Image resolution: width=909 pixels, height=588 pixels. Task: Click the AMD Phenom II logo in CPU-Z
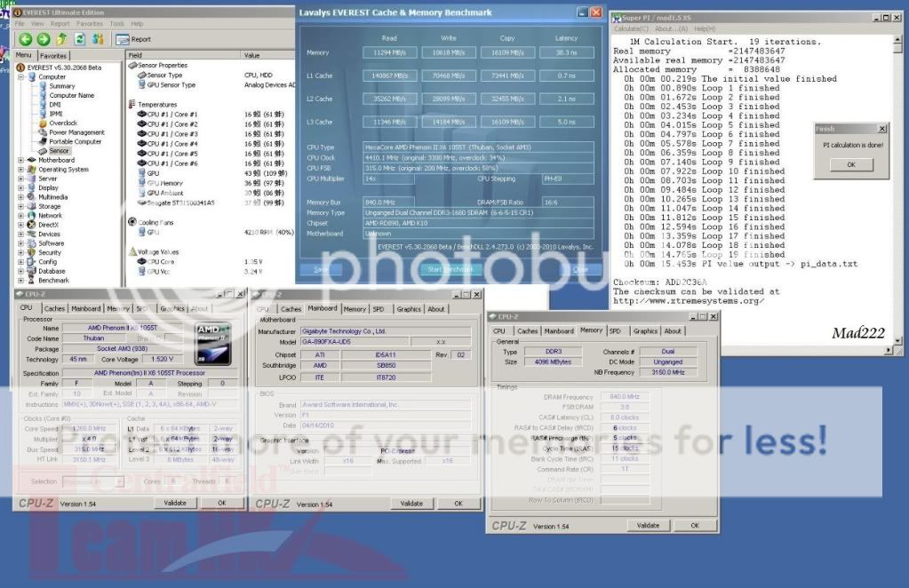pos(213,341)
